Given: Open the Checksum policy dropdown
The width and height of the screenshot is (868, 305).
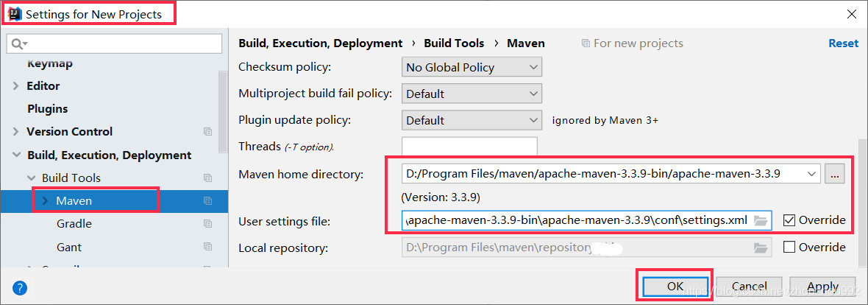Looking at the screenshot, I should click(x=472, y=68).
